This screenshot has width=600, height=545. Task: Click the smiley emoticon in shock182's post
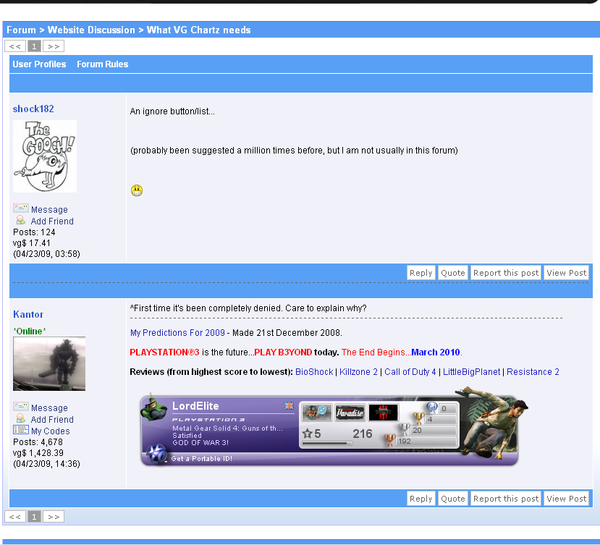click(x=137, y=190)
